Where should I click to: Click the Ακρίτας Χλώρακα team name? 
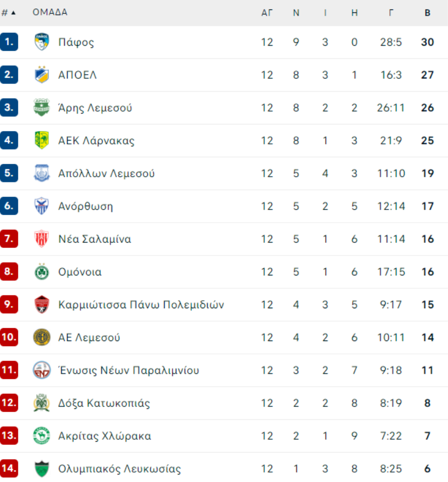[x=105, y=436]
